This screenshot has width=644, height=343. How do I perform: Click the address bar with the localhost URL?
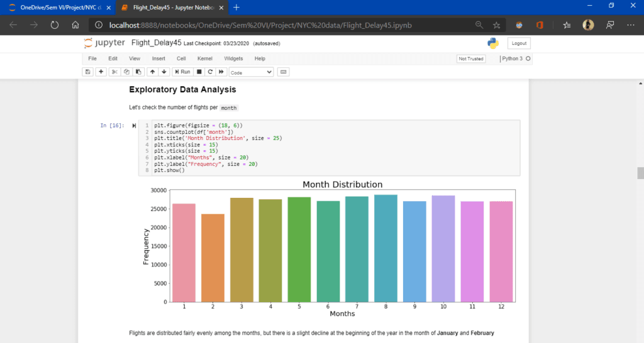coord(260,25)
